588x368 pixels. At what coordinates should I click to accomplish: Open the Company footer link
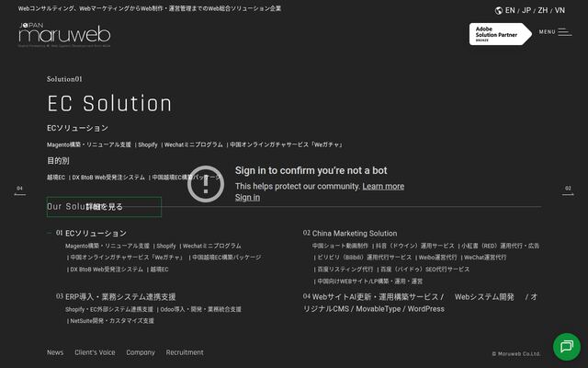tap(141, 352)
